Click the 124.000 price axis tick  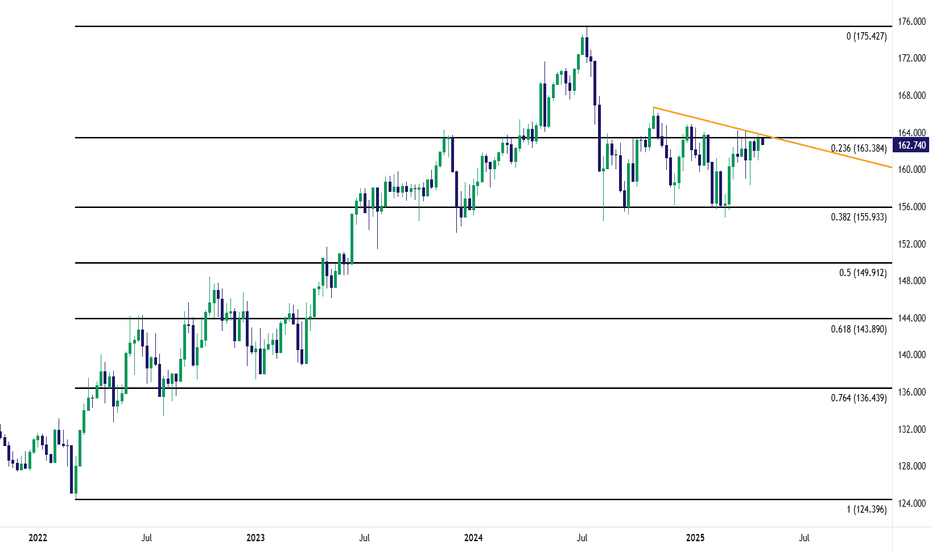pyautogui.click(x=912, y=503)
